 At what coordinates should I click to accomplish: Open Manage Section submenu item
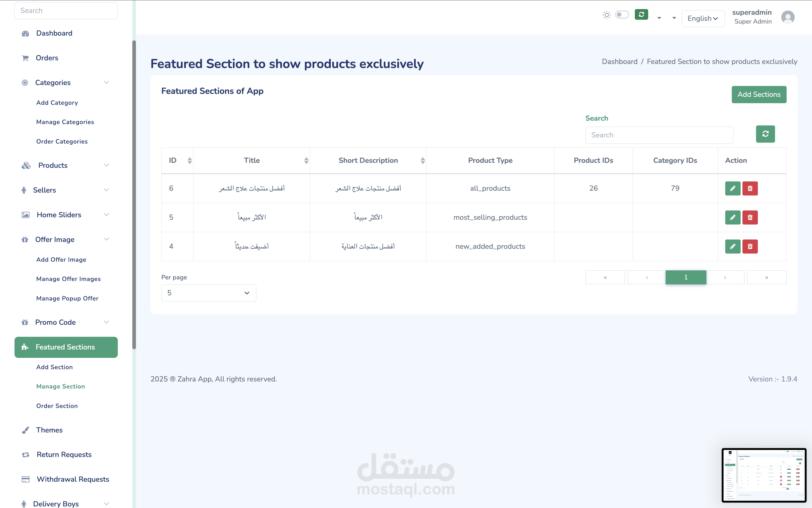pyautogui.click(x=61, y=386)
